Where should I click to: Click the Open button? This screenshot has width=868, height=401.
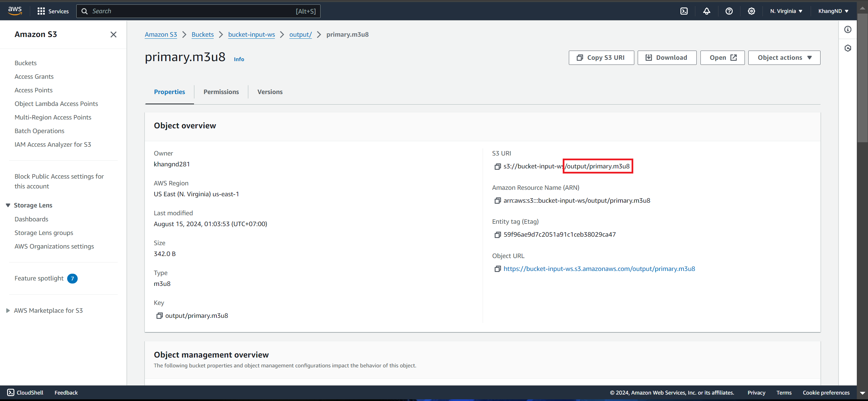coord(722,58)
